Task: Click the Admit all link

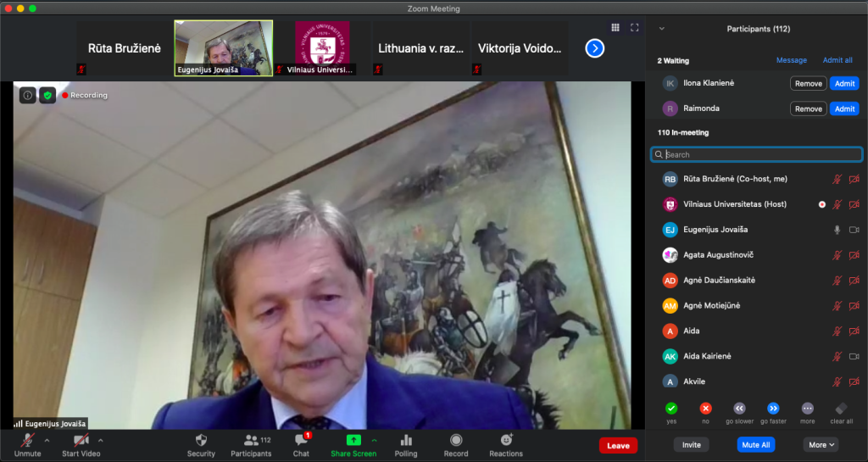Action: point(837,60)
